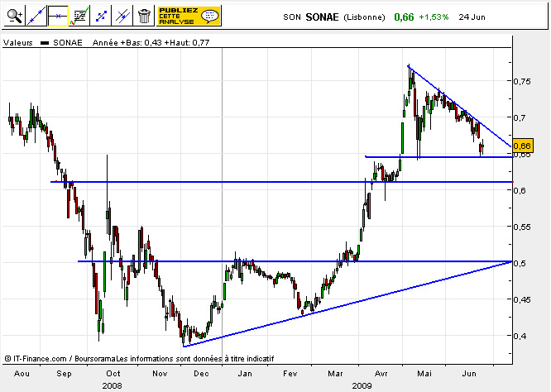Click the green 0,66 price in header

coord(404,17)
